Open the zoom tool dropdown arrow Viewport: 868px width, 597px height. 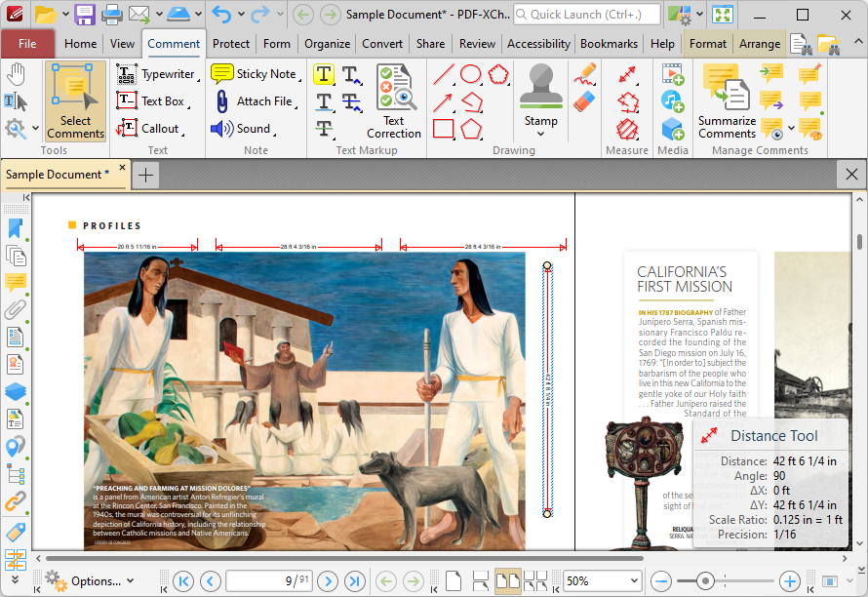click(35, 128)
